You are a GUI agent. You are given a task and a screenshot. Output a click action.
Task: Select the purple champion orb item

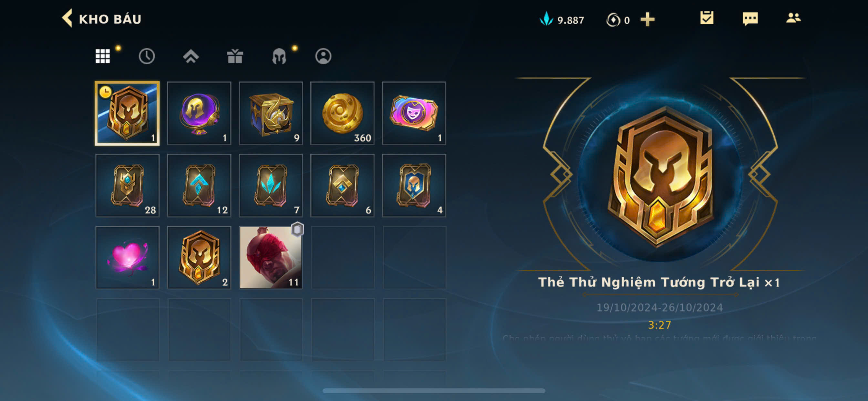coord(199,113)
